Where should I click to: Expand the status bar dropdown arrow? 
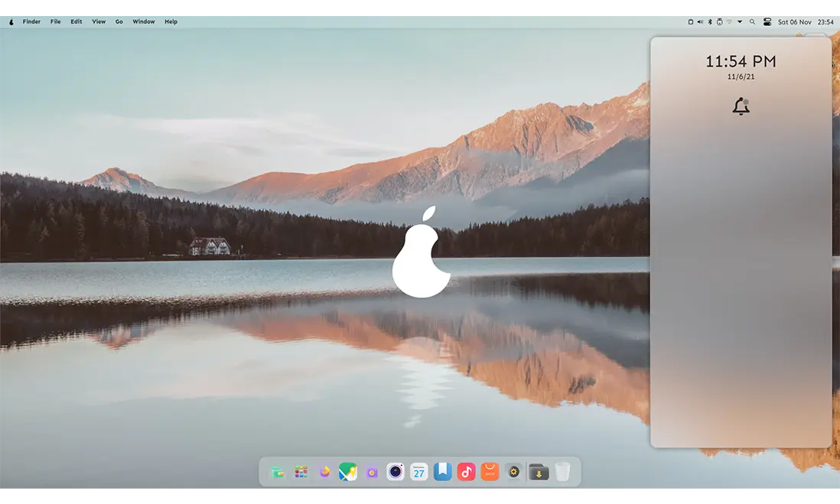pyautogui.click(x=740, y=22)
